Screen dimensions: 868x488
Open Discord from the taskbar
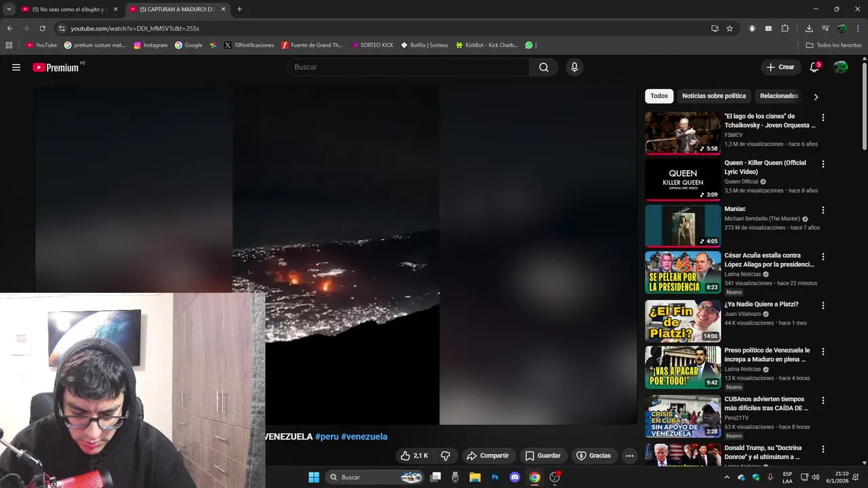coord(515,477)
